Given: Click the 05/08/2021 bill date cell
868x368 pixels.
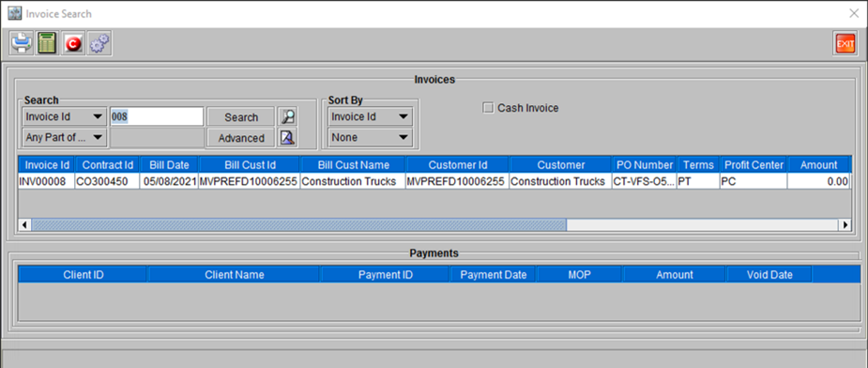Looking at the screenshot, I should click(169, 181).
